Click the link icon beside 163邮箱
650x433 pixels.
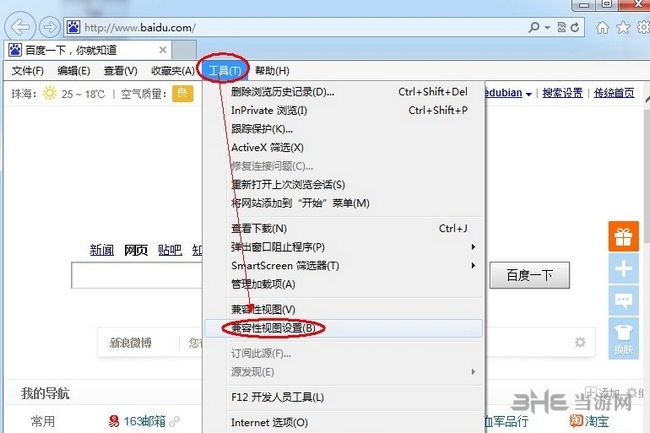[175, 422]
